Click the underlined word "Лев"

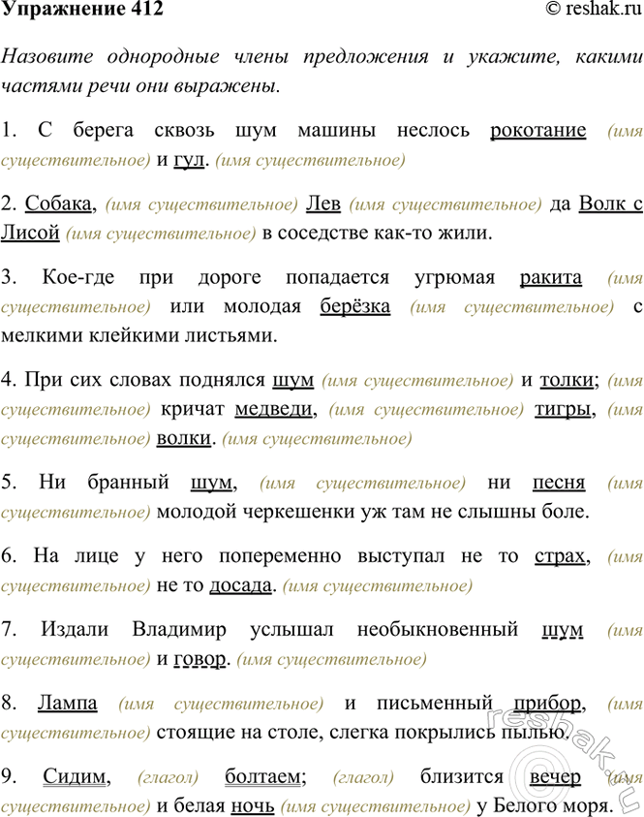[x=323, y=204]
